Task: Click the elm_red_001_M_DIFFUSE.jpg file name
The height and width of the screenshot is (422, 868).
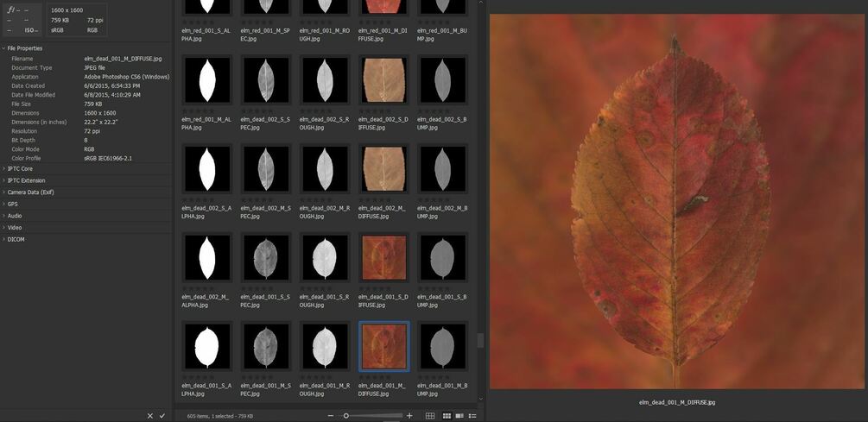Action: click(383, 35)
